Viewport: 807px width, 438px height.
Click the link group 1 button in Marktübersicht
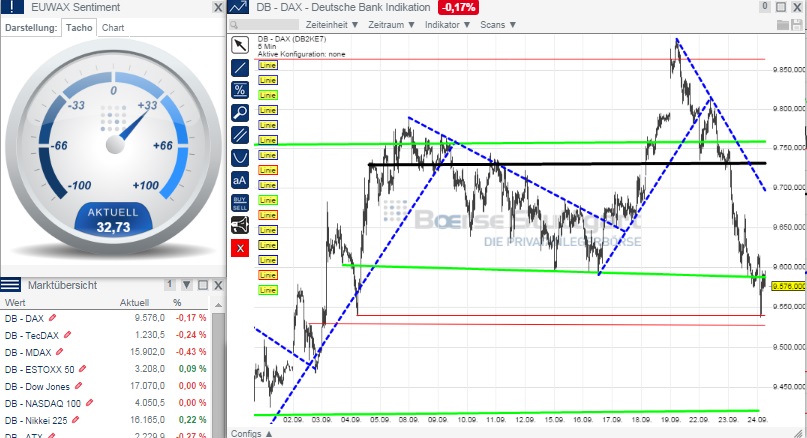point(170,284)
